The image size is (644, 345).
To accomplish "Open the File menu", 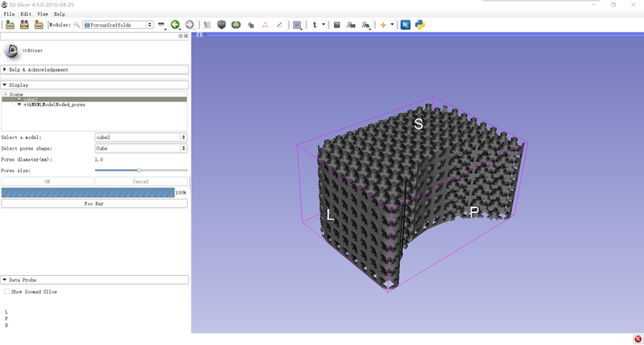I will click(x=8, y=14).
